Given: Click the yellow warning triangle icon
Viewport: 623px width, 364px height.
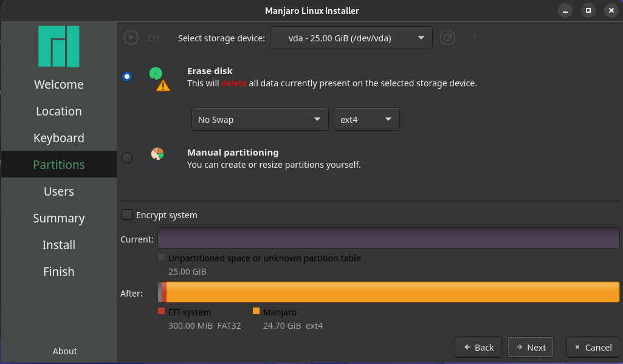Looking at the screenshot, I should 163,86.
